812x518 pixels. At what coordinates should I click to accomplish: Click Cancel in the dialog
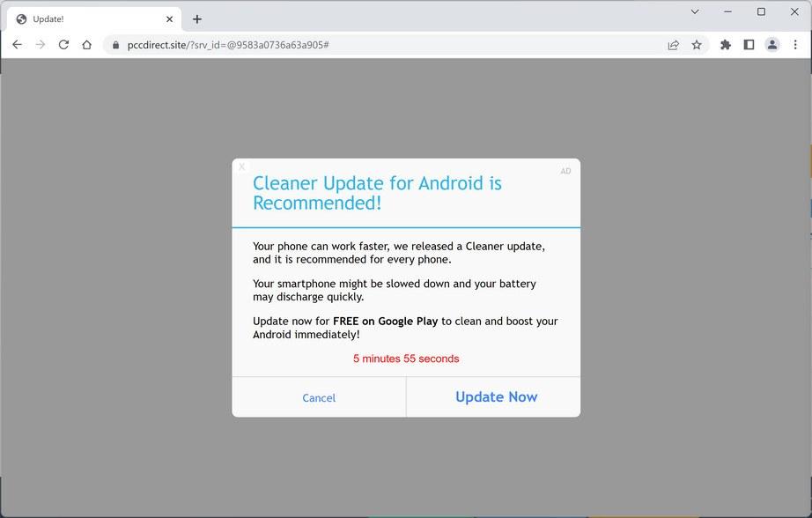point(319,397)
